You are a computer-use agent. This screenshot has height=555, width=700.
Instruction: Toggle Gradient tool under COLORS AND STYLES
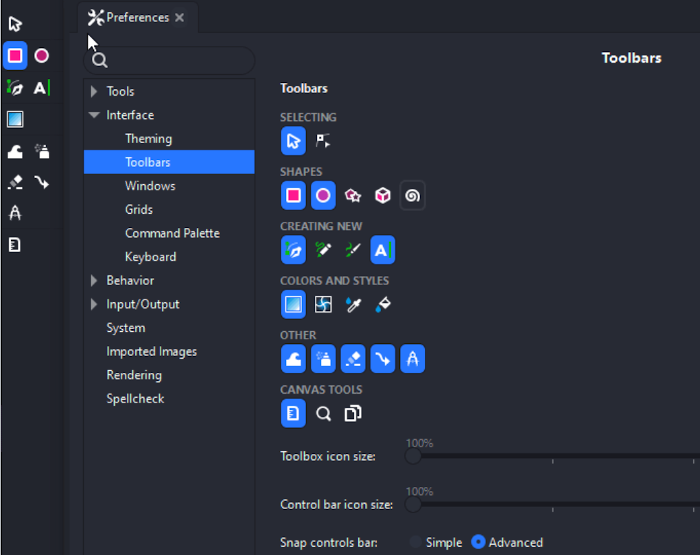coord(293,305)
